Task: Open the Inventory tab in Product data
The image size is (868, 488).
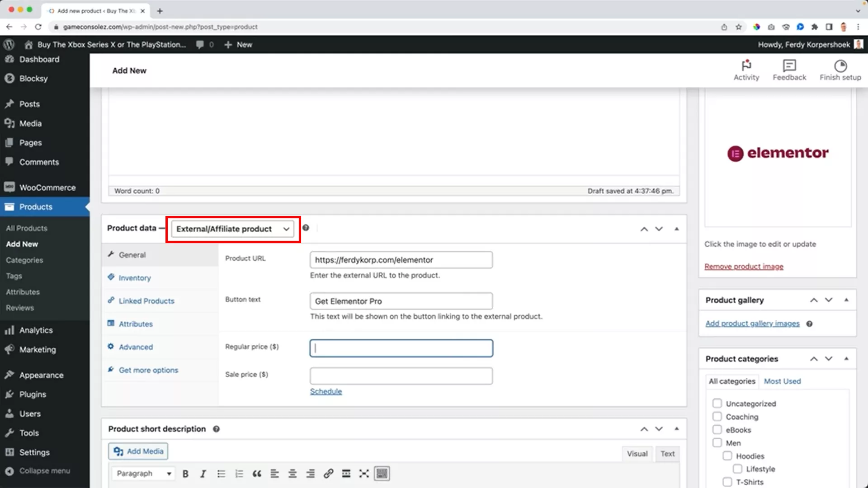Action: 134,277
